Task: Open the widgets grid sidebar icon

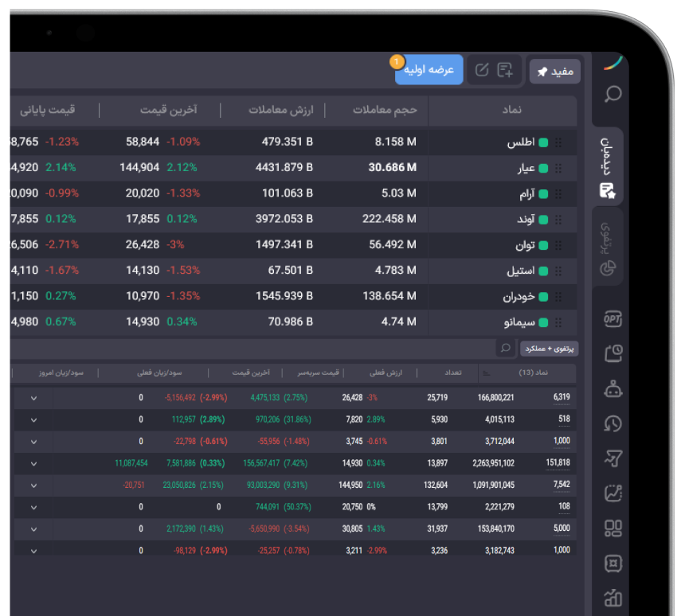Action: (613, 528)
